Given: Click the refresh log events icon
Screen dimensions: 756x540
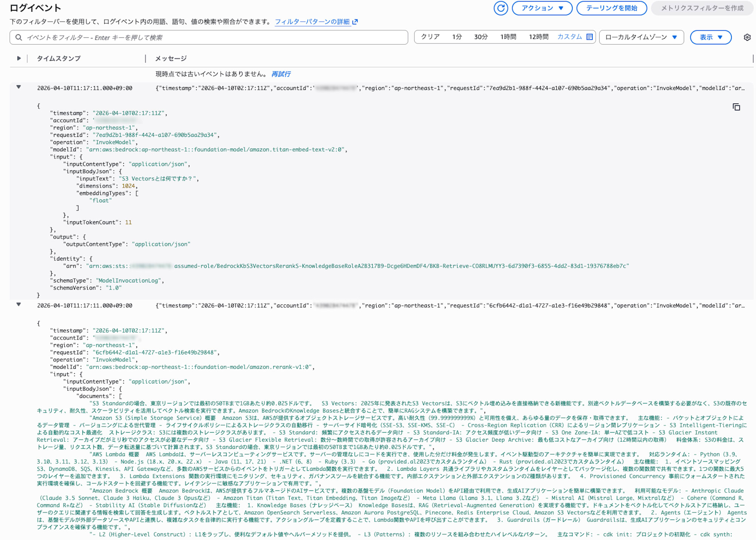Looking at the screenshot, I should pyautogui.click(x=500, y=8).
